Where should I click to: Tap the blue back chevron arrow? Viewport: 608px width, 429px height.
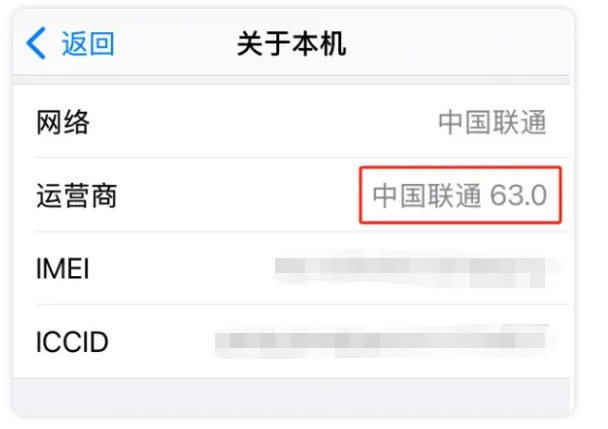(36, 43)
